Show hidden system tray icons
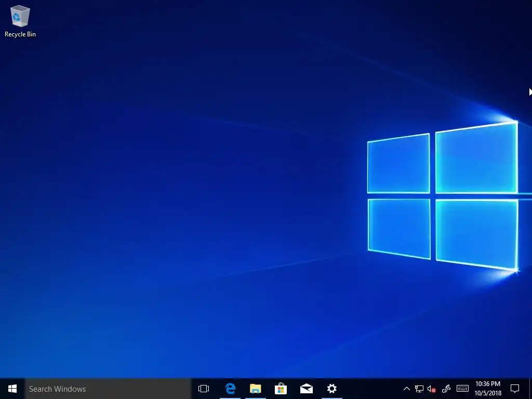Viewport: 532px width, 399px height. tap(406, 389)
